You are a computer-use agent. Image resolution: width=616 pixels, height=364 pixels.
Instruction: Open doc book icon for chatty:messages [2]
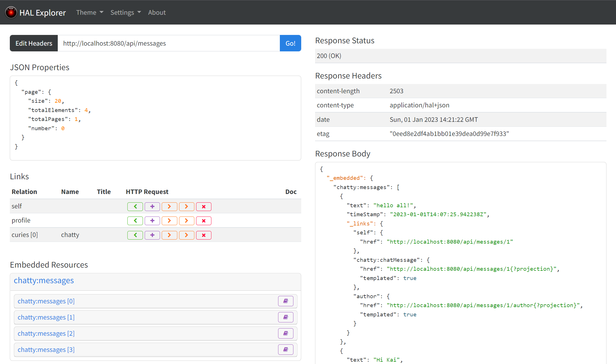tap(285, 333)
